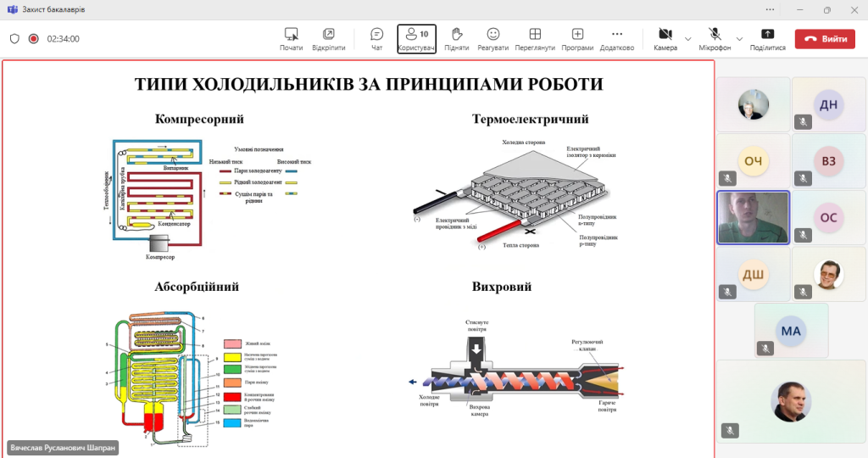Image resolution: width=868 pixels, height=458 pixels.
Task: Open Реагувати reactions menu
Action: pyautogui.click(x=492, y=38)
